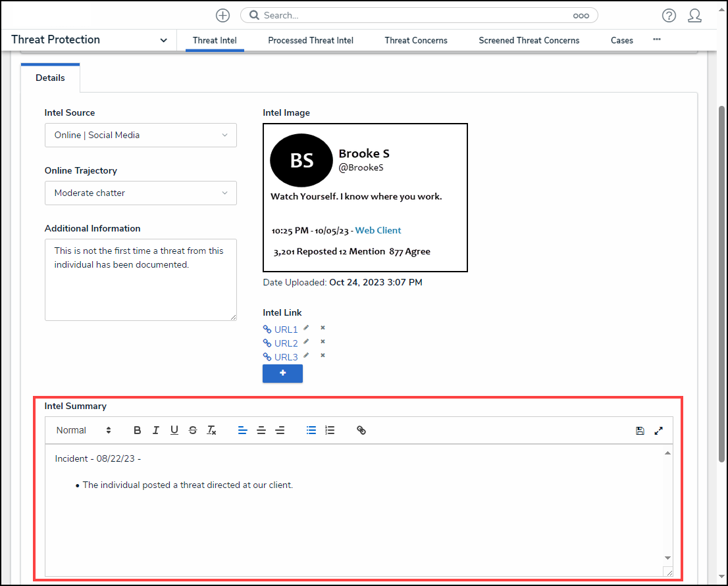728x586 pixels.
Task: Open the Intel Source dropdown
Action: tap(141, 135)
